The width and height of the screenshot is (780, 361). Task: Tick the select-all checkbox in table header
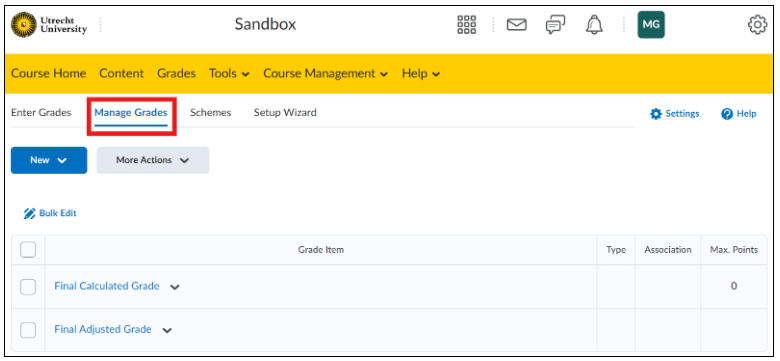28,250
